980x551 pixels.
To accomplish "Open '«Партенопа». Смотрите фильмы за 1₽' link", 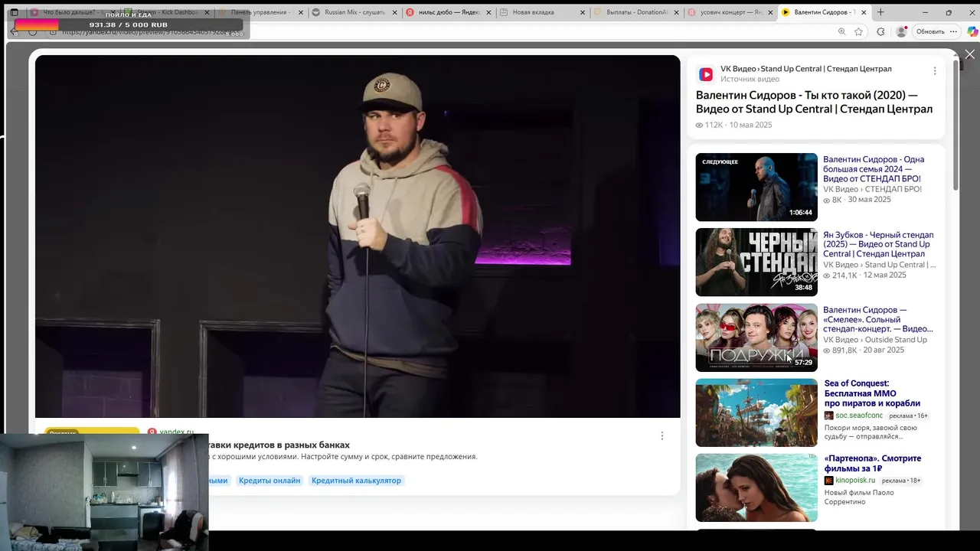I will point(873,464).
